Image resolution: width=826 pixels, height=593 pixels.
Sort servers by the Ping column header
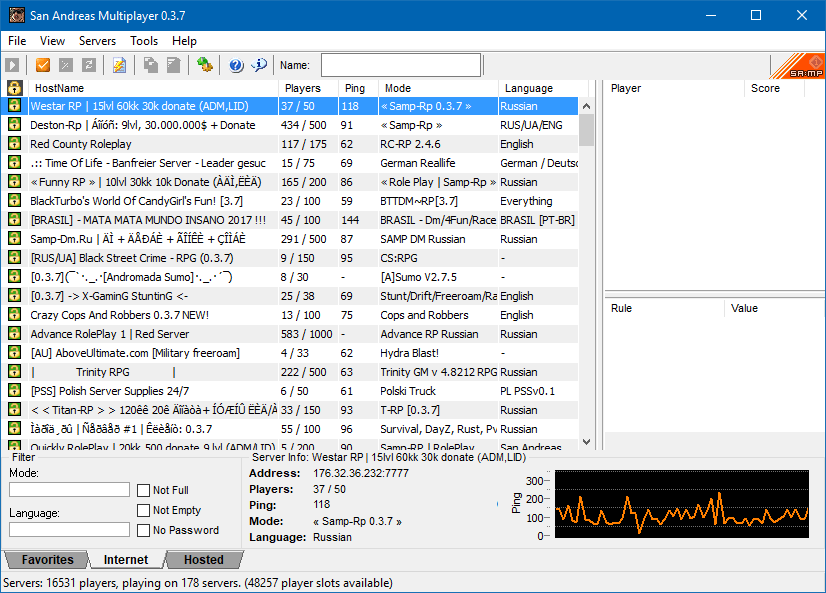358,88
